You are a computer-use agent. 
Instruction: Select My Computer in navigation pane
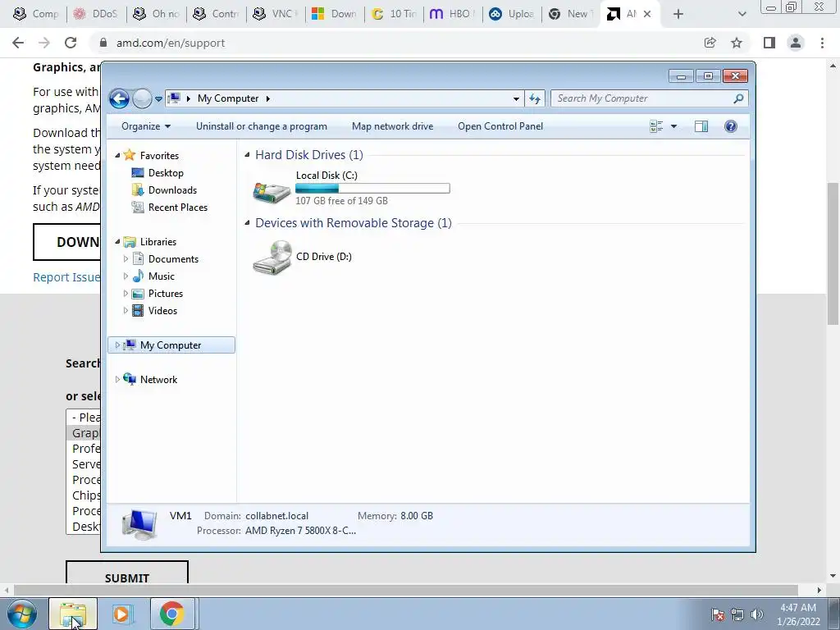pyautogui.click(x=171, y=345)
